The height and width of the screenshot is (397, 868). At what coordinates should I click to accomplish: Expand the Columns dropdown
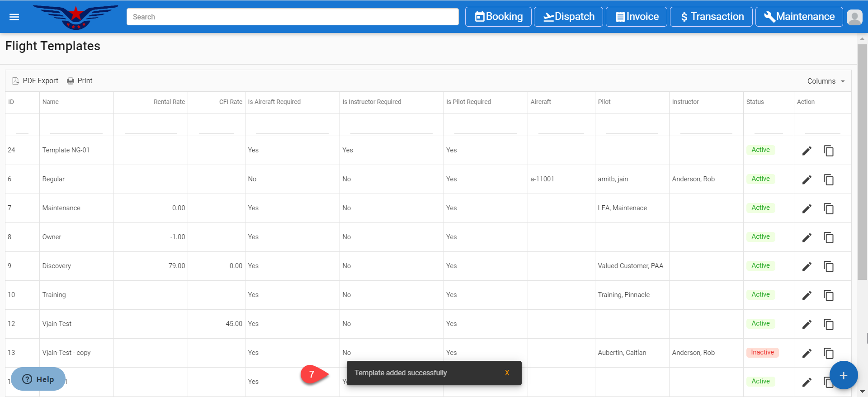click(x=826, y=81)
